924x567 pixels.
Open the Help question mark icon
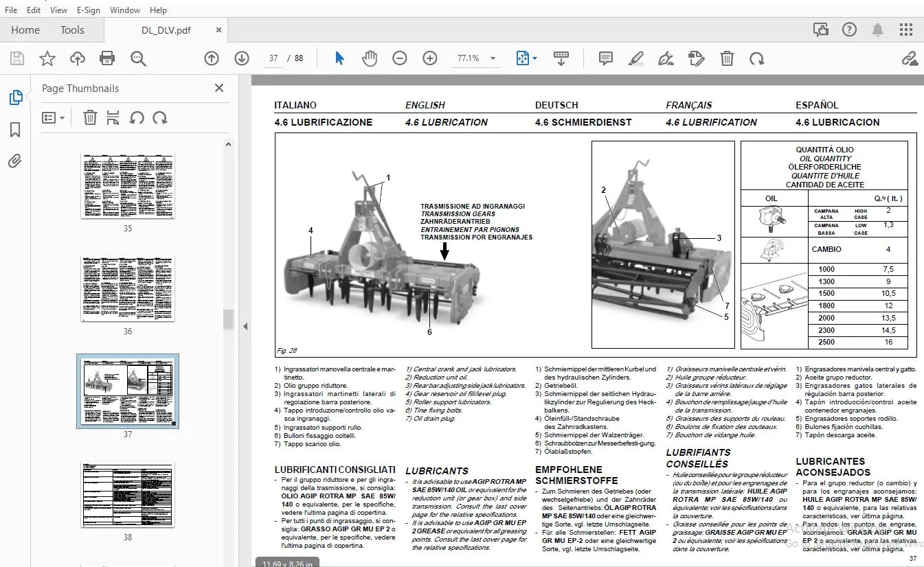coord(849,30)
